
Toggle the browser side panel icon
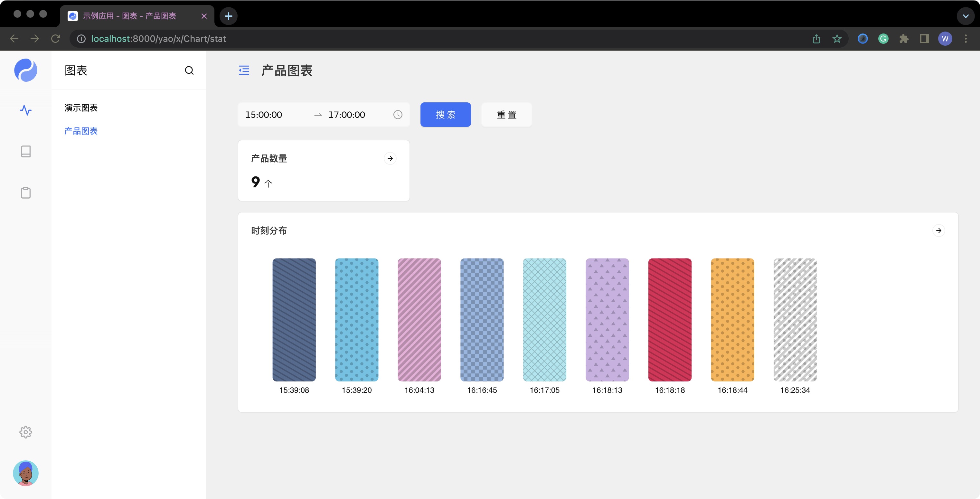coord(924,38)
